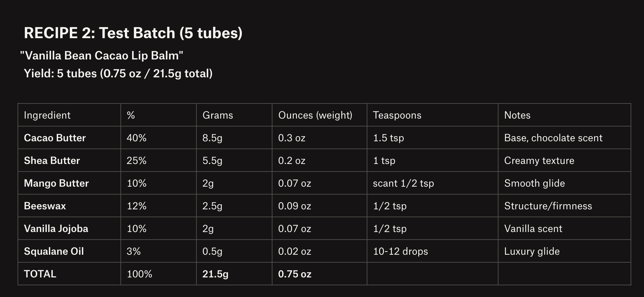
Task: Click the Teaspoons column header
Action: 397,115
